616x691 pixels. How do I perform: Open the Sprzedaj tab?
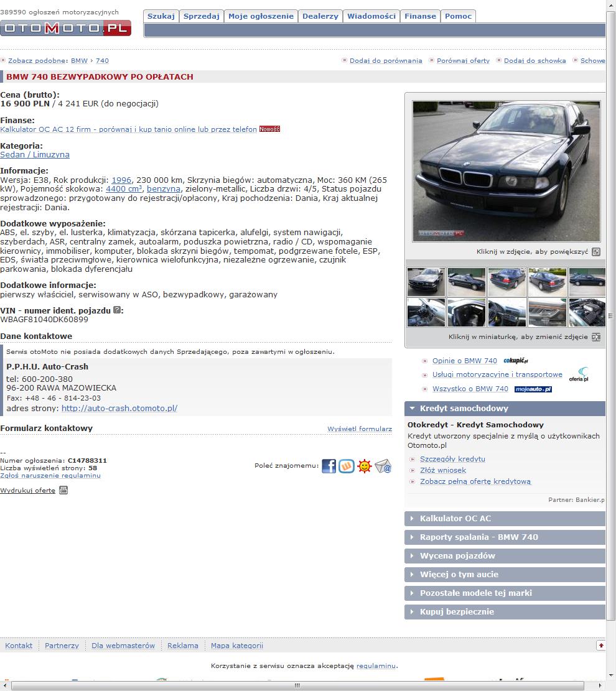pos(202,16)
